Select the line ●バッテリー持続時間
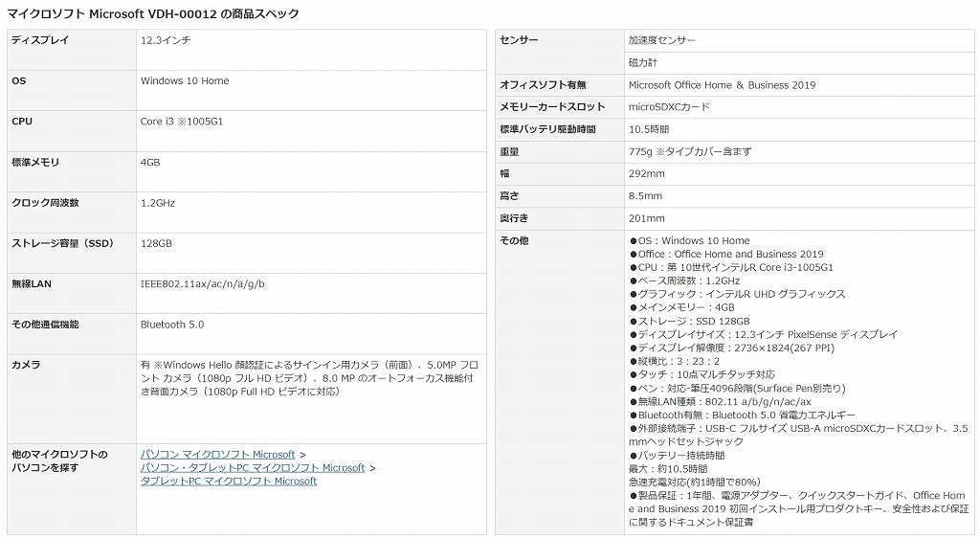 (677, 456)
